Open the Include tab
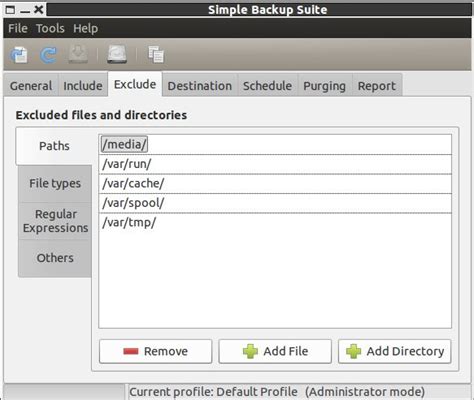The width and height of the screenshot is (474, 400). [x=83, y=86]
